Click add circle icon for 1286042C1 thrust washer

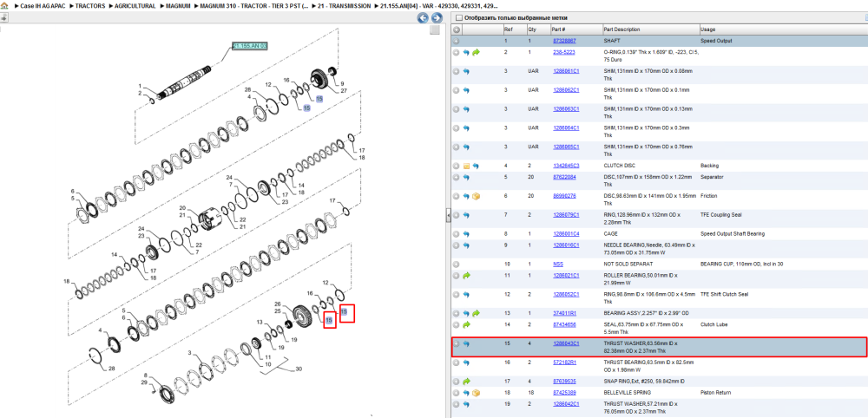coord(457,404)
